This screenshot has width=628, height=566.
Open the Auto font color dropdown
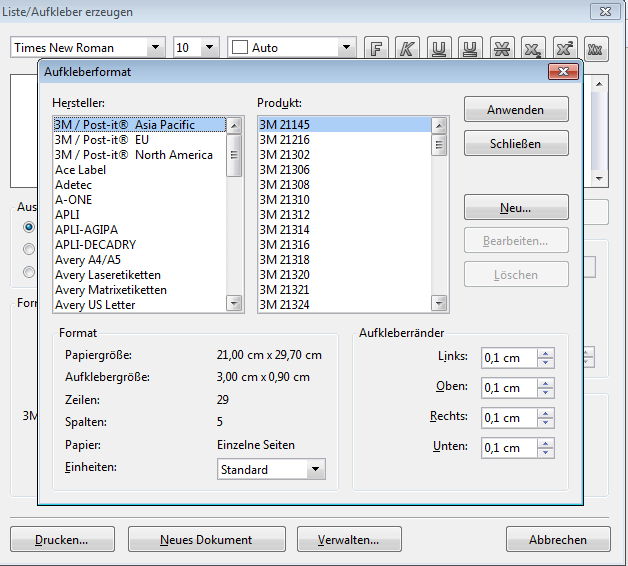tap(347, 48)
